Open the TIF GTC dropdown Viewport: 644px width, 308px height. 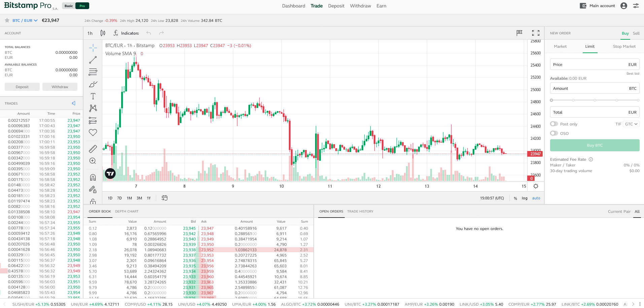[x=631, y=124]
